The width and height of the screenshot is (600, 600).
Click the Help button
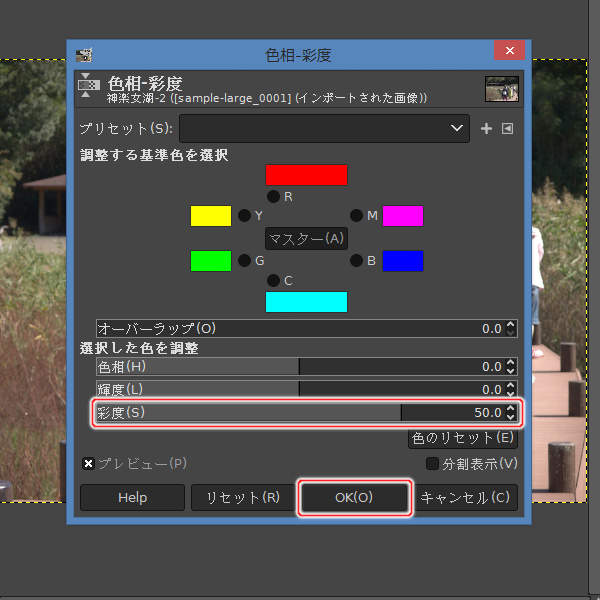tap(132, 497)
